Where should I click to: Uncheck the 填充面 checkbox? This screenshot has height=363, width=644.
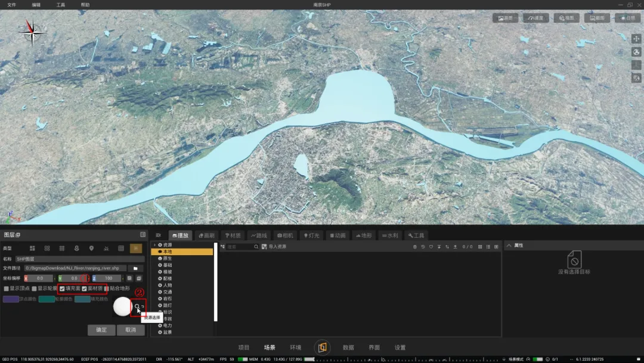(x=62, y=288)
